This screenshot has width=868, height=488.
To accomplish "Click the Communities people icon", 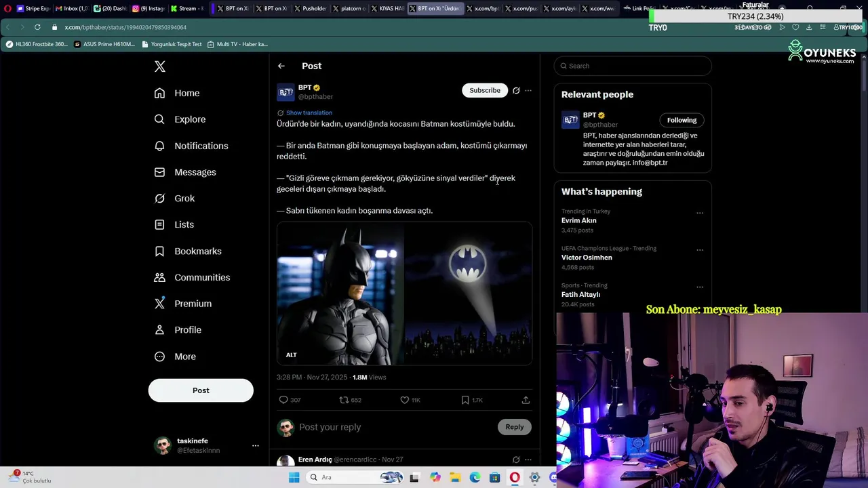I will (x=159, y=277).
